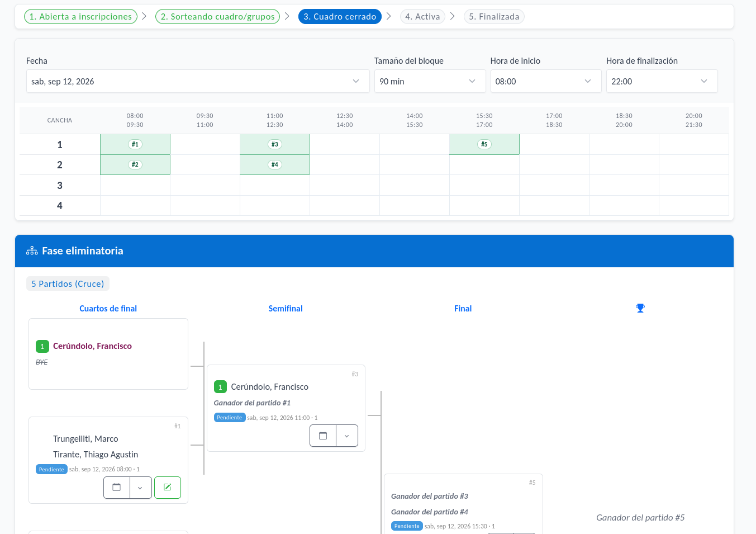Edit result of Trungelliti vs Tirante match
Viewport: 756px width, 534px height.
click(168, 488)
